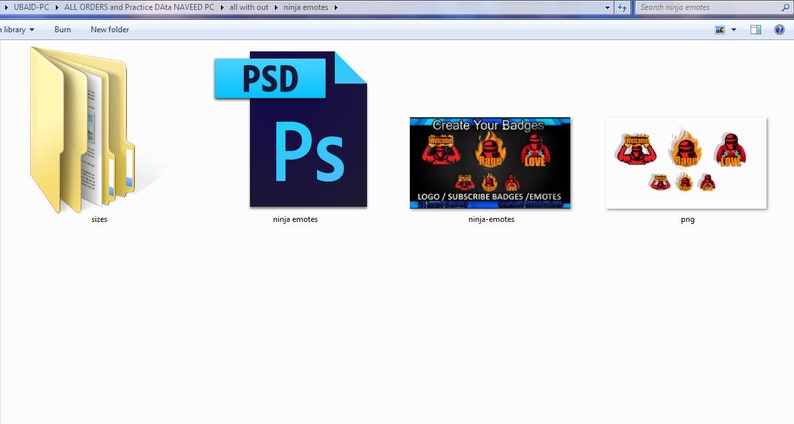
Task: Open the view options dropdown arrow
Action: (734, 30)
